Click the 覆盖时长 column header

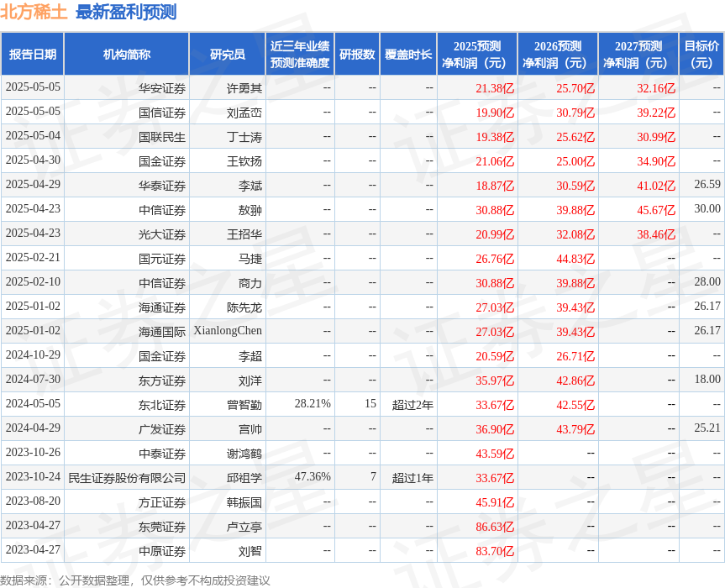[x=407, y=54]
